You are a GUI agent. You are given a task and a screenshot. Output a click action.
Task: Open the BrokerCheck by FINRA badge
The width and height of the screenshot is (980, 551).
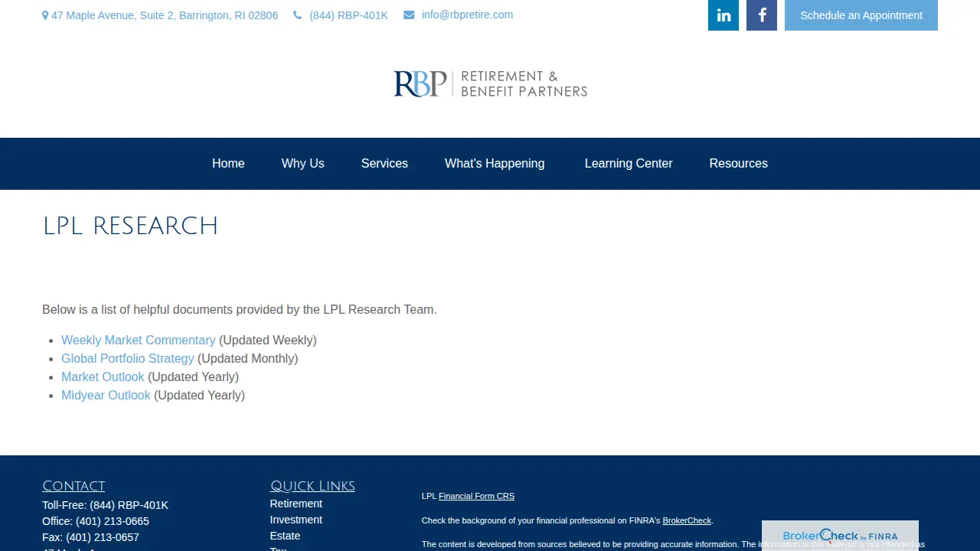point(840,536)
